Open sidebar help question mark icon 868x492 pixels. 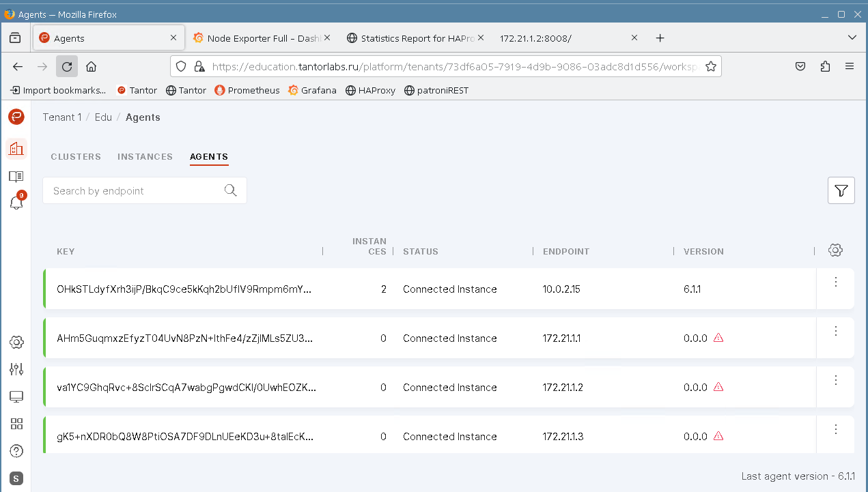tap(16, 451)
